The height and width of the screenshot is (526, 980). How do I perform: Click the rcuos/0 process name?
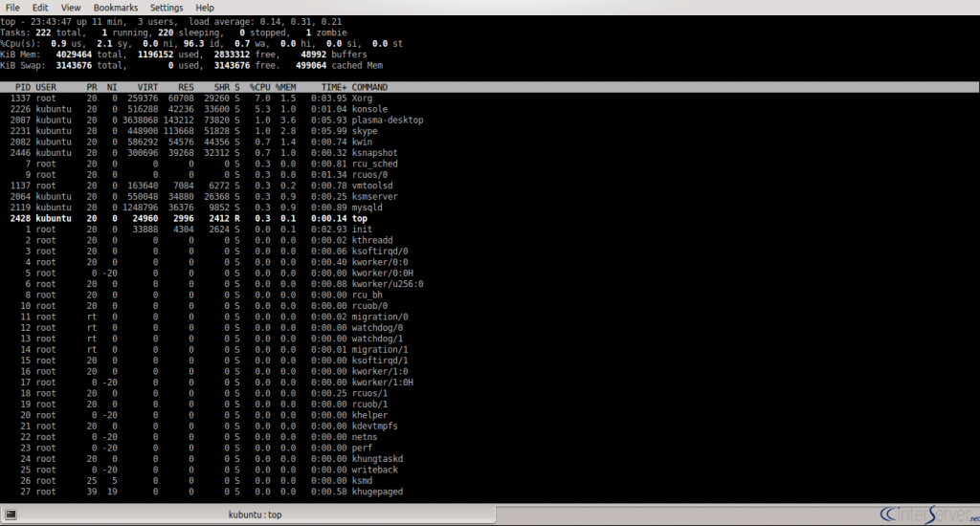click(x=369, y=175)
